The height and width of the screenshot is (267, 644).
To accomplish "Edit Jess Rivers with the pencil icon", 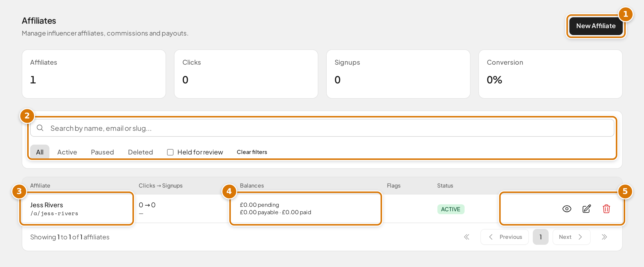I will [586, 209].
